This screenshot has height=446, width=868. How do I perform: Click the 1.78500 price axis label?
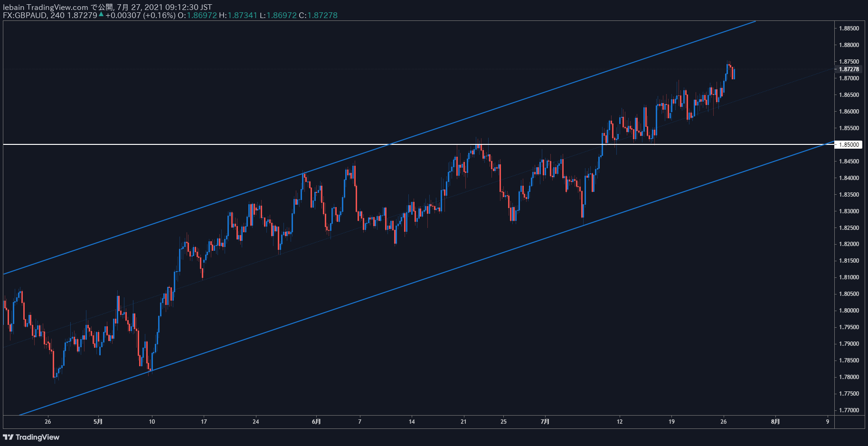click(849, 361)
